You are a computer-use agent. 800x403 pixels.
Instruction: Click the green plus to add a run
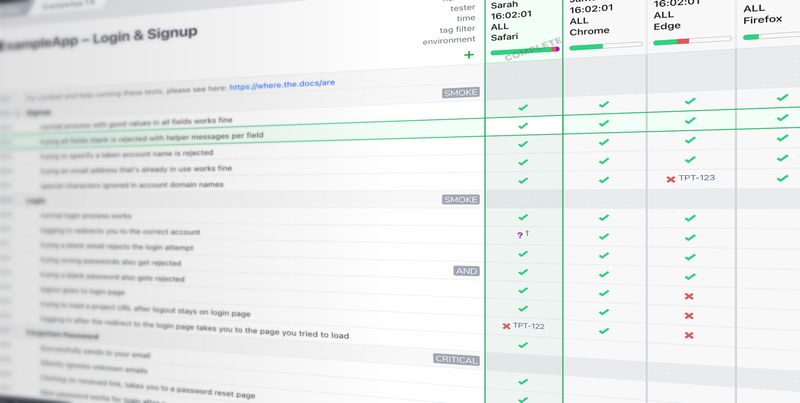(x=469, y=55)
